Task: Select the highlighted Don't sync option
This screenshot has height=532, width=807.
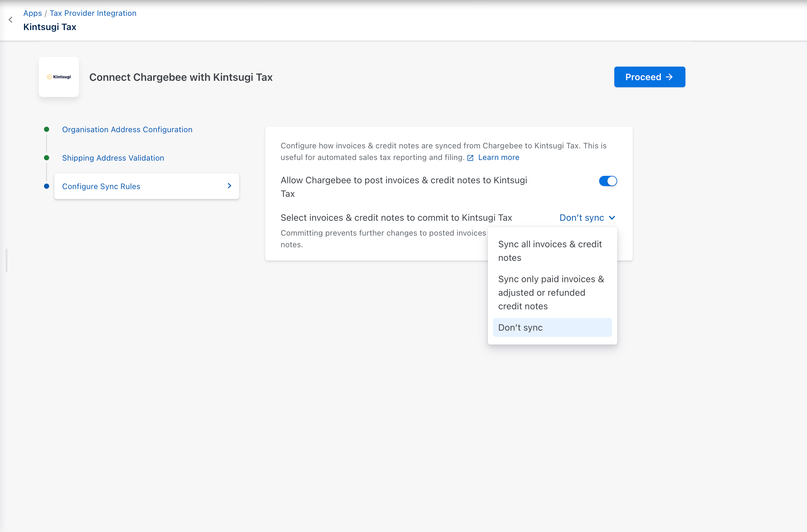Action: pos(552,327)
